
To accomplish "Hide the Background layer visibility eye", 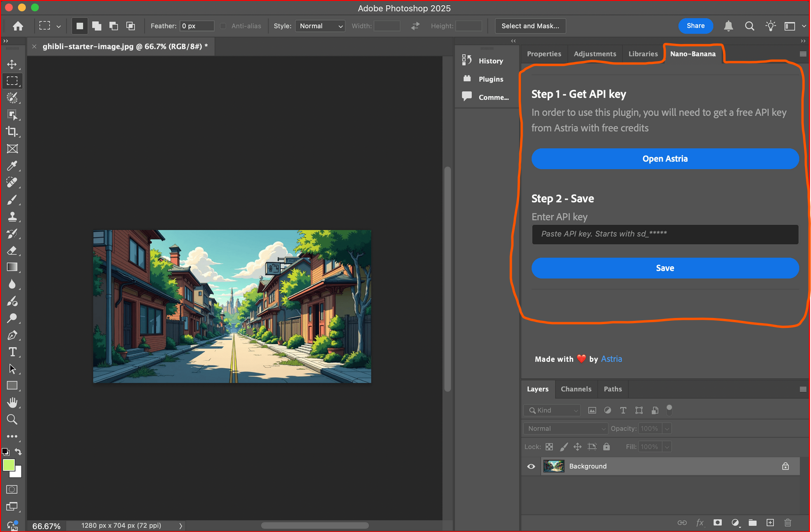I will (531, 466).
